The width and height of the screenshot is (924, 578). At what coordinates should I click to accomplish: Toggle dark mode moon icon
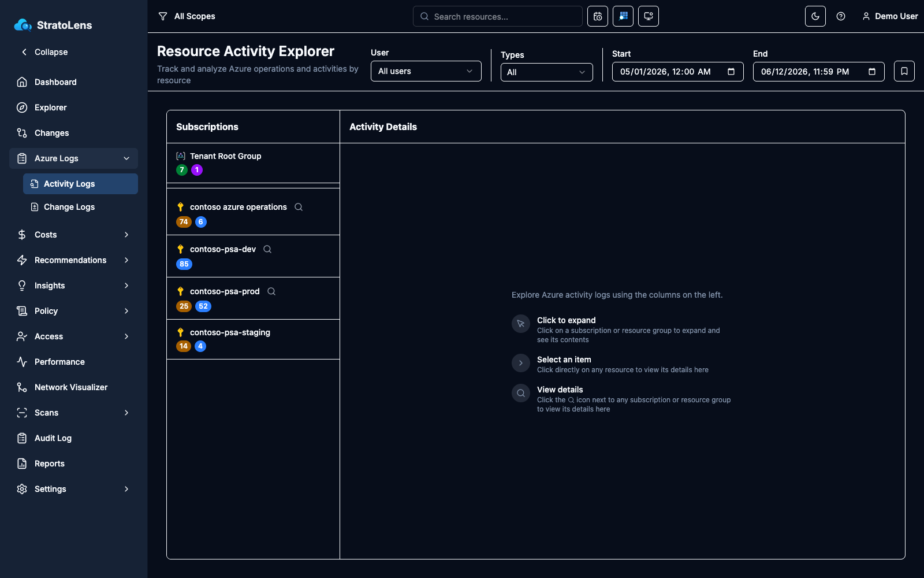click(815, 16)
